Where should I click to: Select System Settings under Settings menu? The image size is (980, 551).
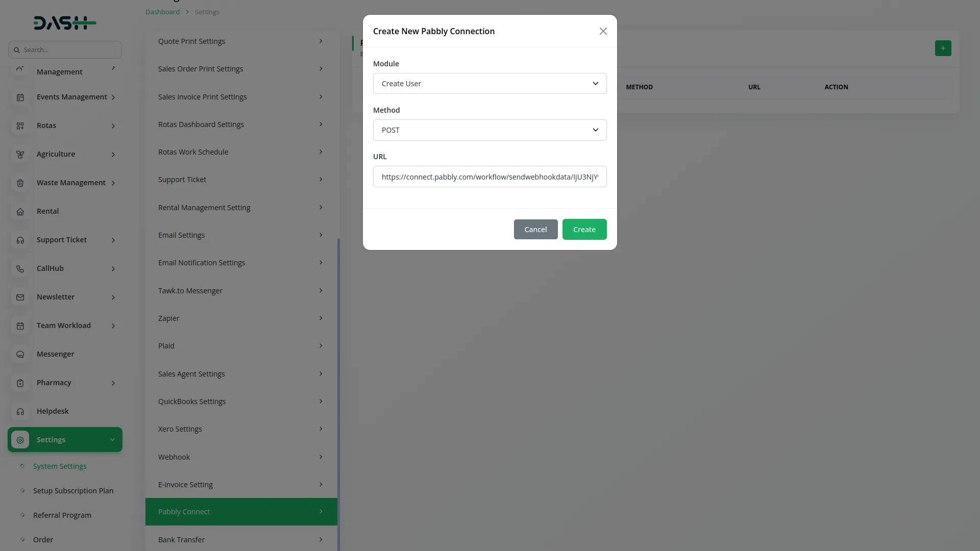59,466
